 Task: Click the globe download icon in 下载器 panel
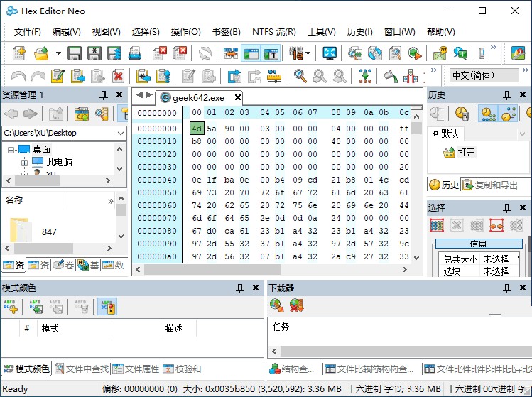277,305
